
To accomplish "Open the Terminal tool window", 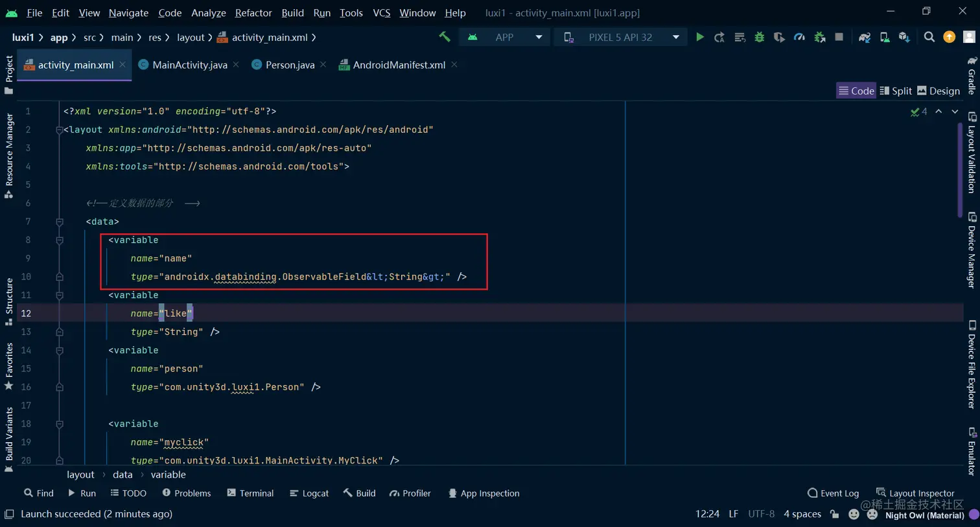I will (250, 493).
